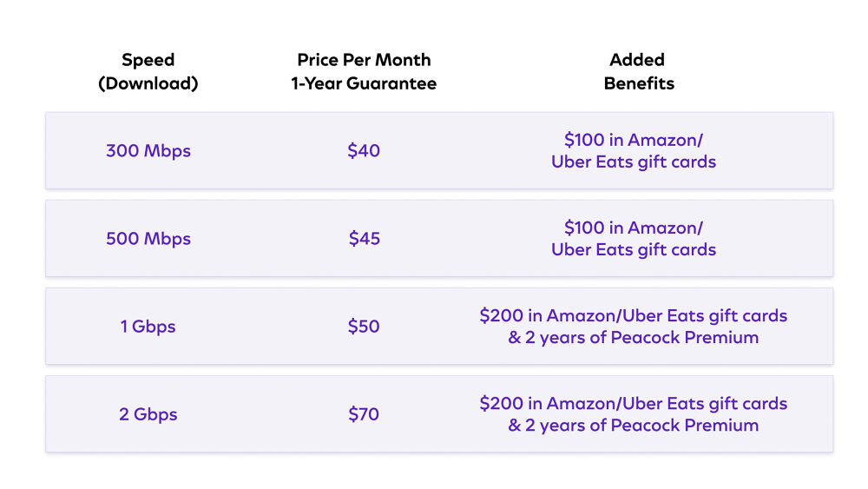Click the 1 Gbps plan's $200 gift cards text
The image size is (868, 489).
click(x=634, y=316)
